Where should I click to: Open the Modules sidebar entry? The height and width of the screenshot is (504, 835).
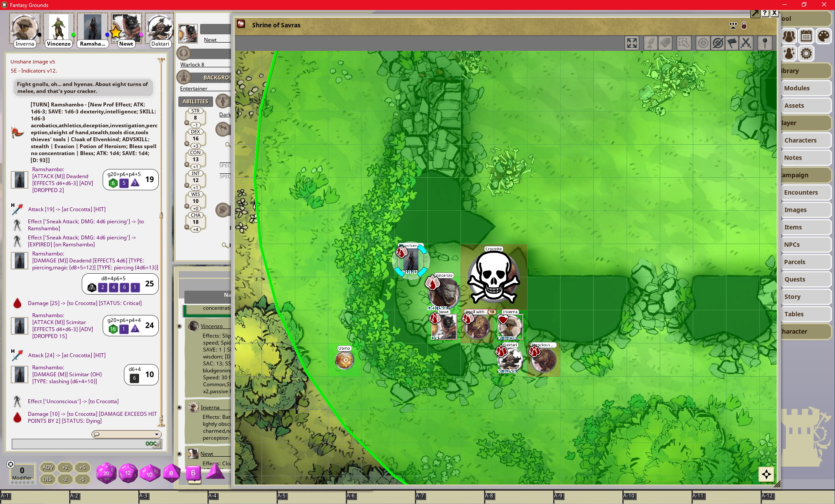[x=806, y=88]
